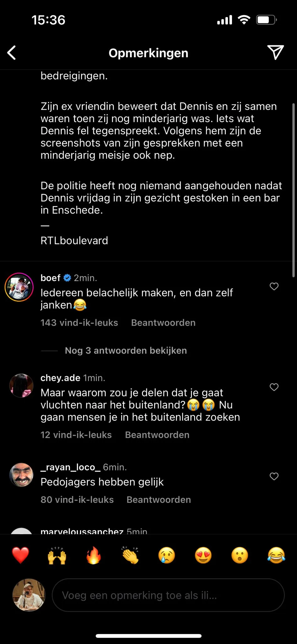Open the _rayan_loco_ username profile
Image resolution: width=297 pixels, height=644 pixels.
point(70,467)
